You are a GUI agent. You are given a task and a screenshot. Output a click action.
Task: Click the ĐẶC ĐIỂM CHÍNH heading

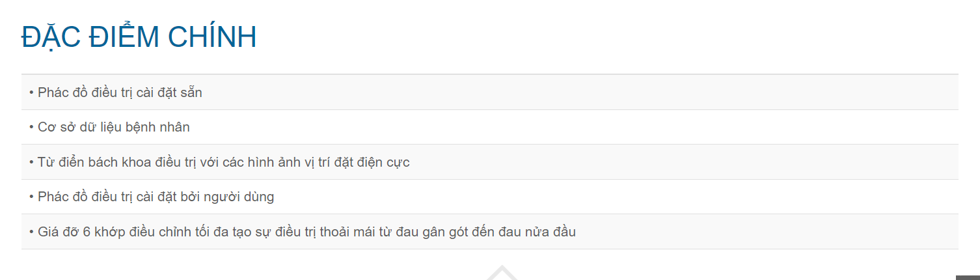(x=139, y=37)
